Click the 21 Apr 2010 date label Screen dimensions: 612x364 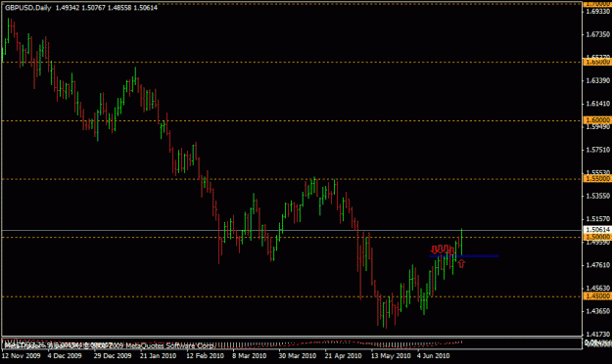(x=343, y=356)
